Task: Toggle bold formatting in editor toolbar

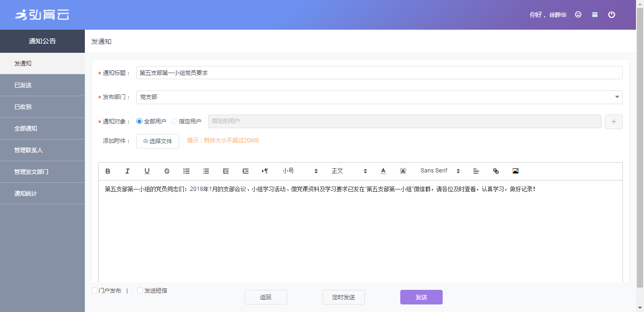Action: [108, 171]
